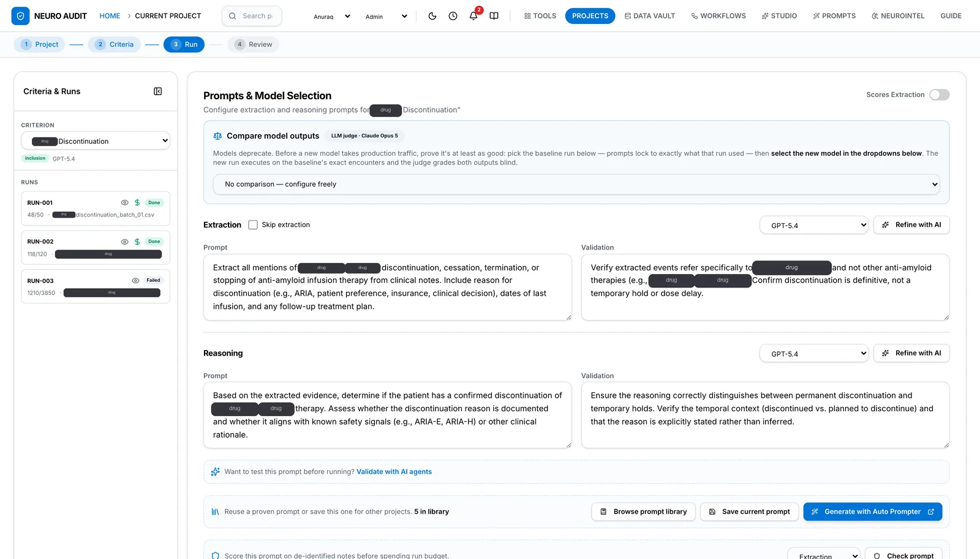The image size is (980, 559).
Task: Click the Reasoning validation text area
Action: (x=765, y=416)
